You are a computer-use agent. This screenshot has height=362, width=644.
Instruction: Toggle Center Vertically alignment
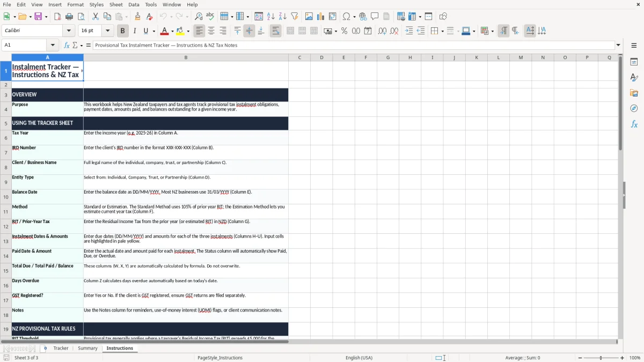[x=249, y=31]
